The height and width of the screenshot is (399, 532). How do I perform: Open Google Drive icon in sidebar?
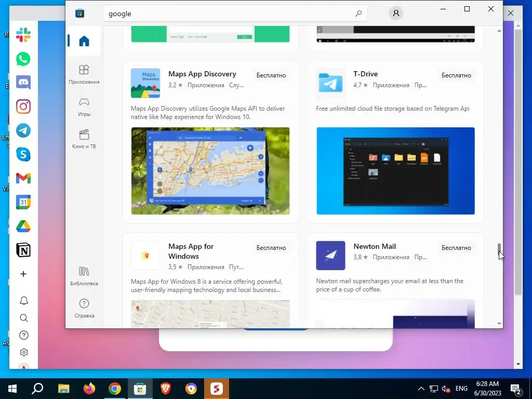coord(23,227)
